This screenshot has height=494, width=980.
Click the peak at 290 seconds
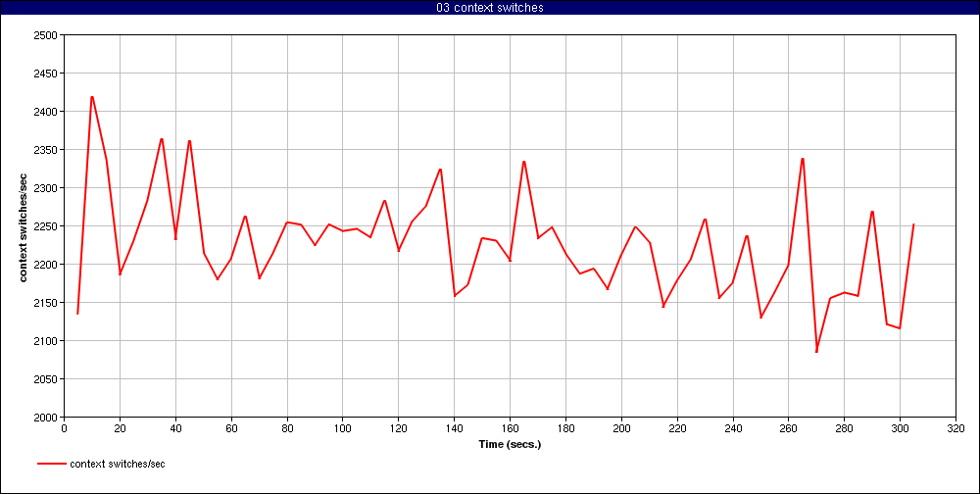[x=872, y=212]
